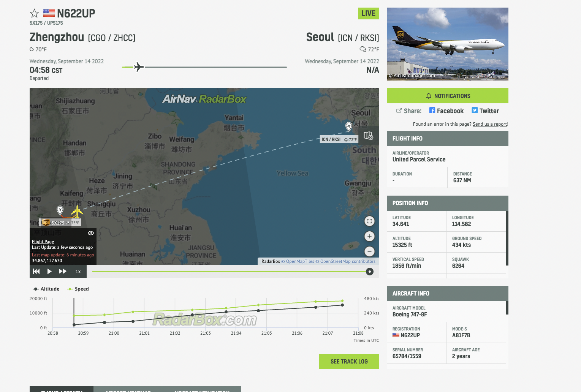
Task: Toggle the eye icon in flight popup
Action: [91, 233]
